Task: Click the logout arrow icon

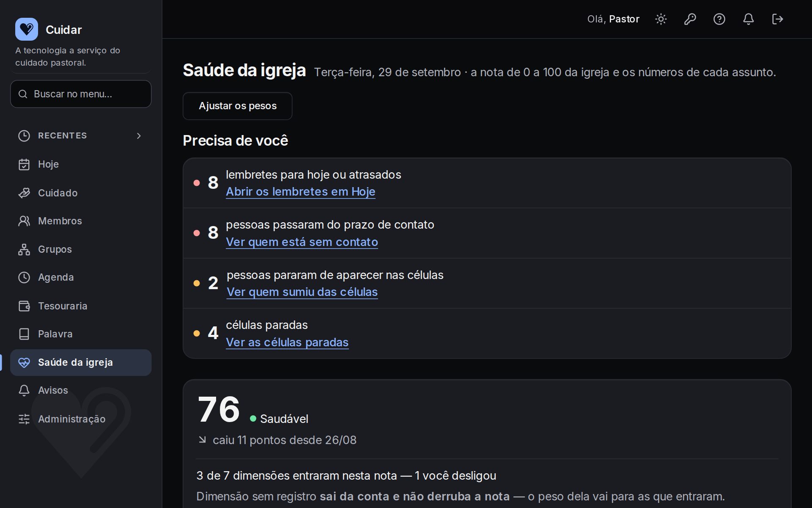Action: [778, 19]
